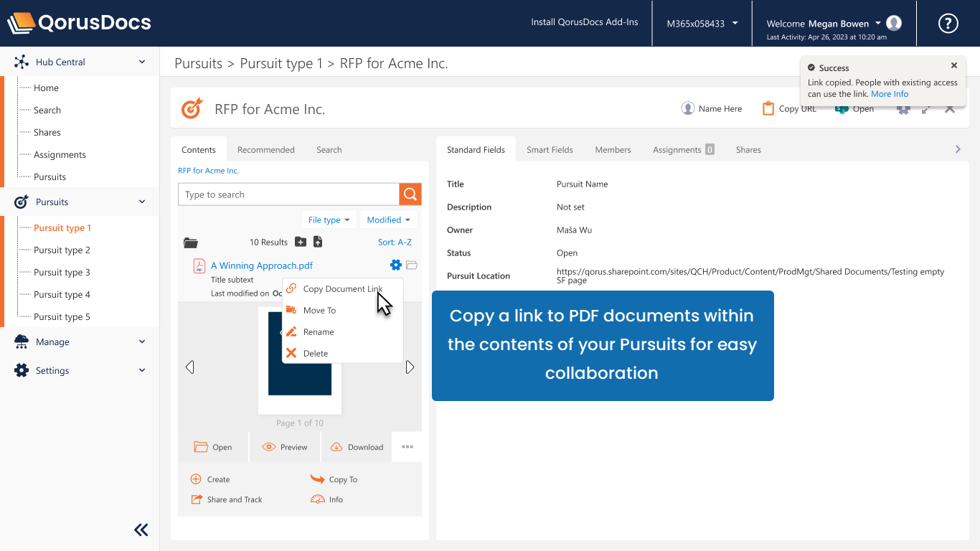Click Megan Bowen's profile avatar
This screenshot has width=980, height=551.
[x=894, y=23]
